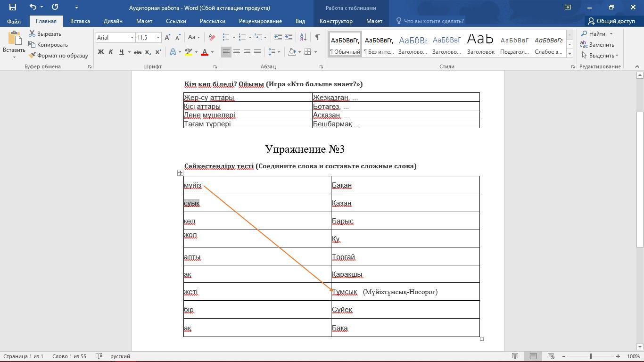Click the Заменить (Replace) button
Image resolution: width=644 pixels, height=362 pixels.
[597, 45]
